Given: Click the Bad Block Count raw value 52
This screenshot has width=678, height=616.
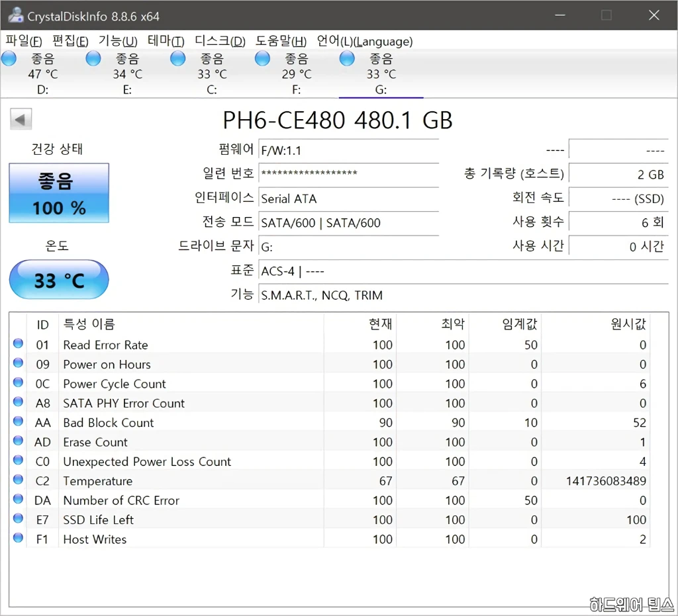Looking at the screenshot, I should tap(640, 423).
